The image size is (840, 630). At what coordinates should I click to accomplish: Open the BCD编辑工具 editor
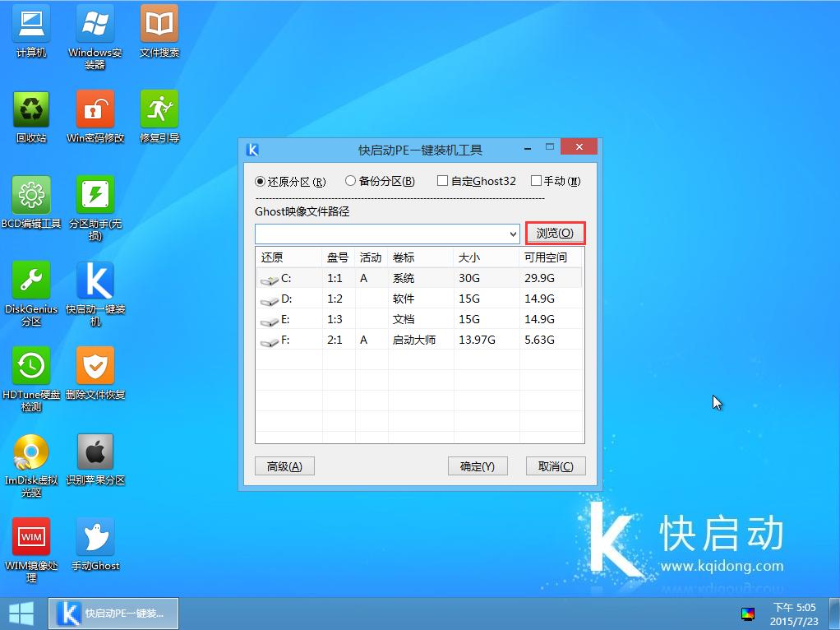pyautogui.click(x=30, y=196)
